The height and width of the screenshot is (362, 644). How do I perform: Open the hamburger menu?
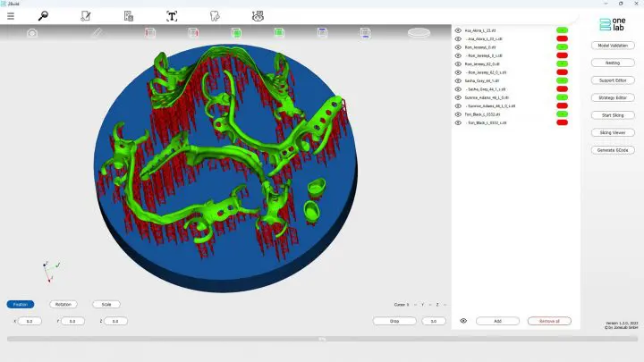(x=11, y=16)
